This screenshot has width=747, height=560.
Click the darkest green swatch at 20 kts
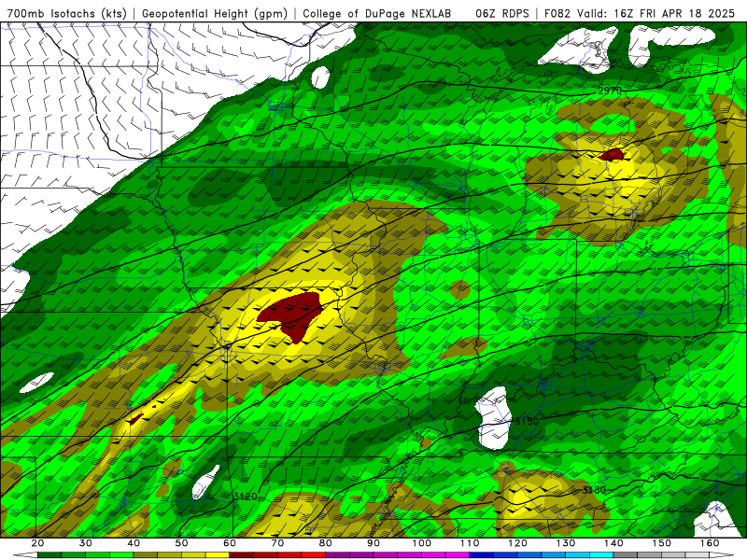(49, 555)
